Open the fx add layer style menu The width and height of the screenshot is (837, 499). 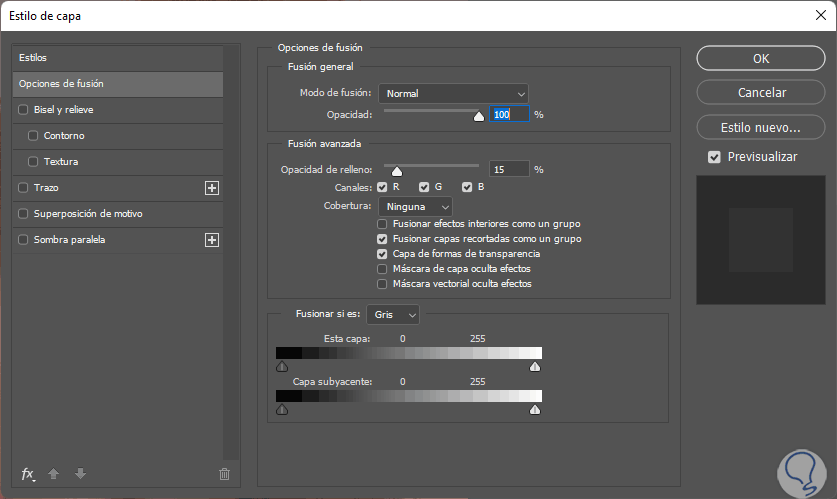click(28, 474)
